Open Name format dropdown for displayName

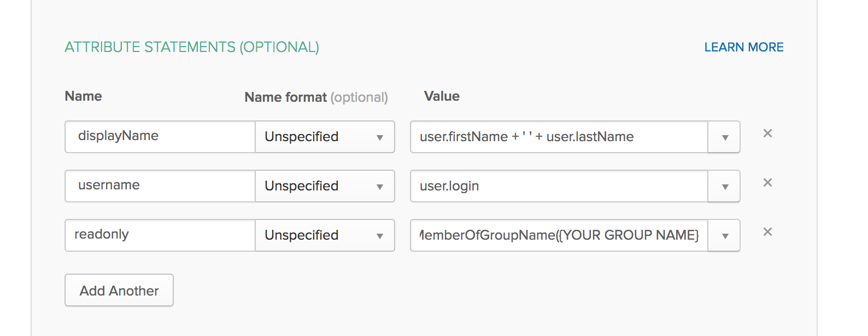click(x=325, y=137)
